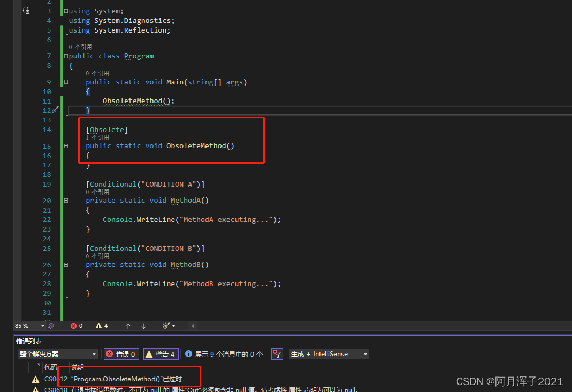This screenshot has height=392, width=572.
Task: Open the 生成 + IntelliSense source dropdown
Action: click(329, 353)
